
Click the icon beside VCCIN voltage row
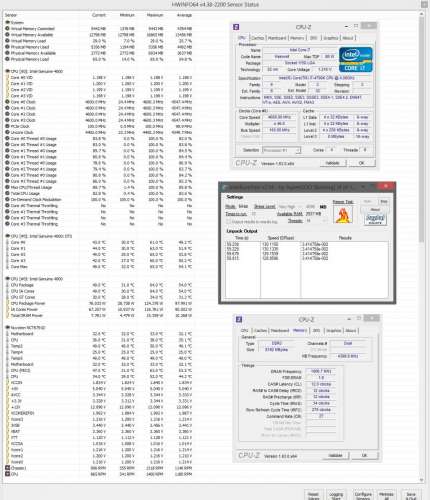tap(7, 383)
